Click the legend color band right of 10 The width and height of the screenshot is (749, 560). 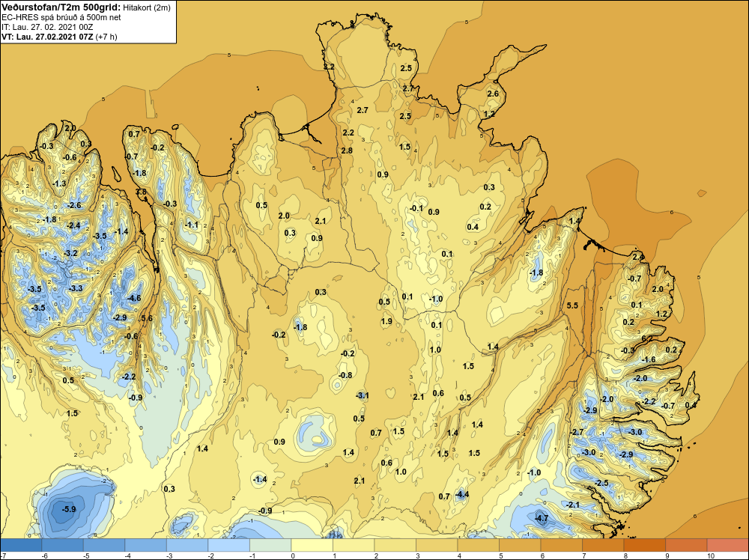[727, 545]
